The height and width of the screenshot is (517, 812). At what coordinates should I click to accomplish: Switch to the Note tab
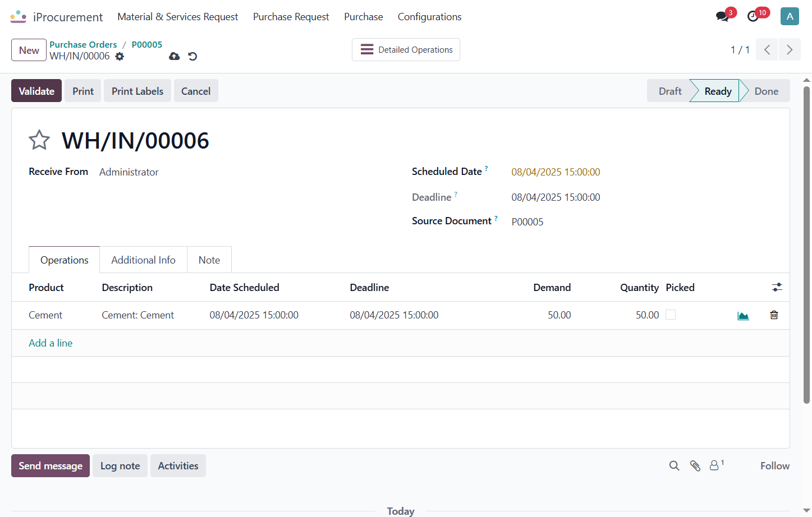[x=209, y=260]
